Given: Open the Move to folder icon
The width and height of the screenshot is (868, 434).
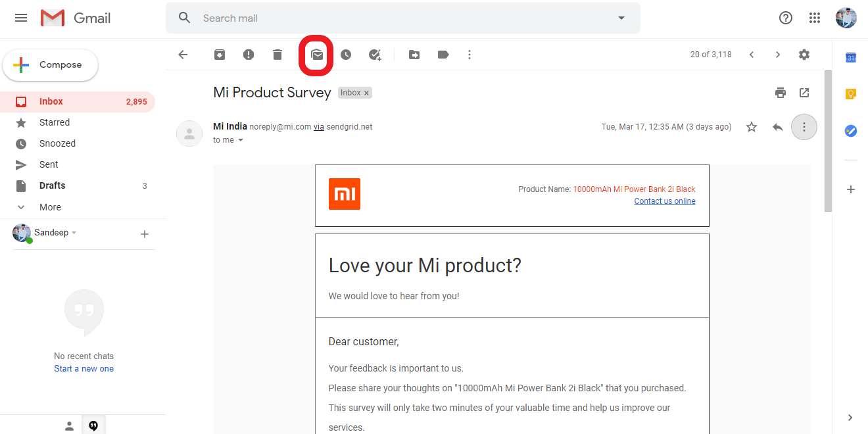Looking at the screenshot, I should 414,55.
